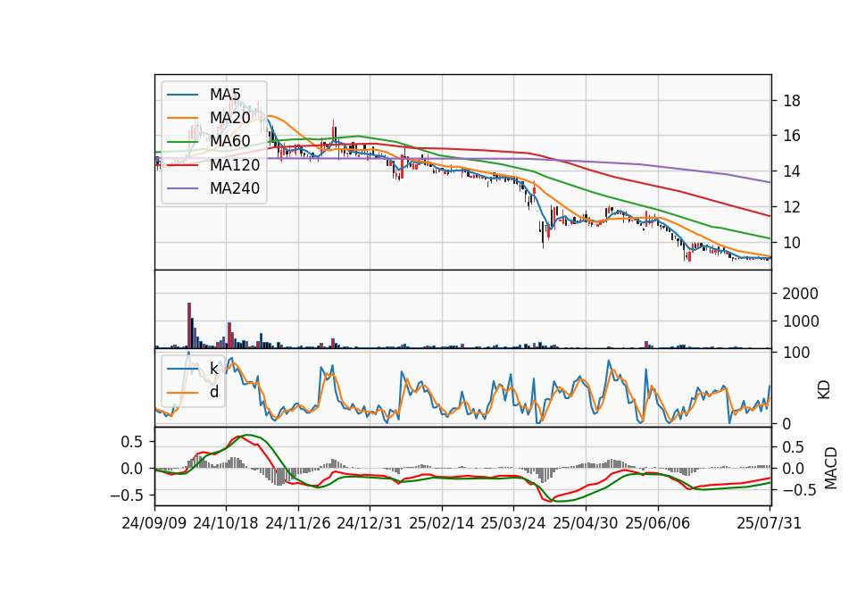Viewport: 857px width, 616px height.
Task: Click the volume axis value 2000
Action: click(801, 294)
